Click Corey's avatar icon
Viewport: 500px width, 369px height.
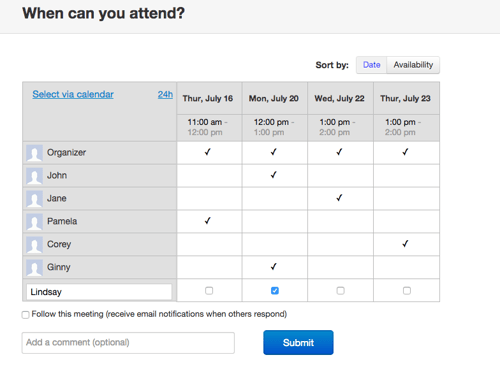point(34,245)
